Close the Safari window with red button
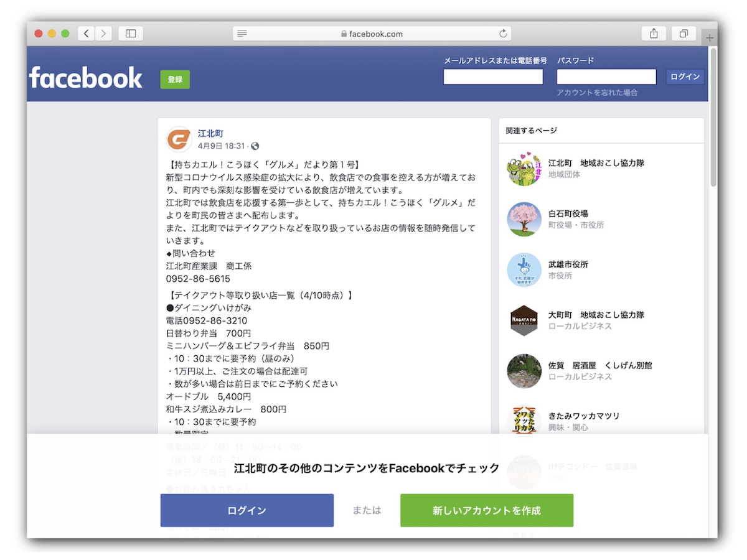 [x=39, y=34]
